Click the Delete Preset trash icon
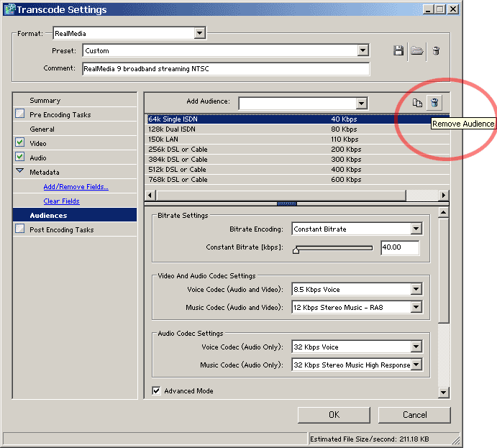497x448 pixels. coord(436,50)
